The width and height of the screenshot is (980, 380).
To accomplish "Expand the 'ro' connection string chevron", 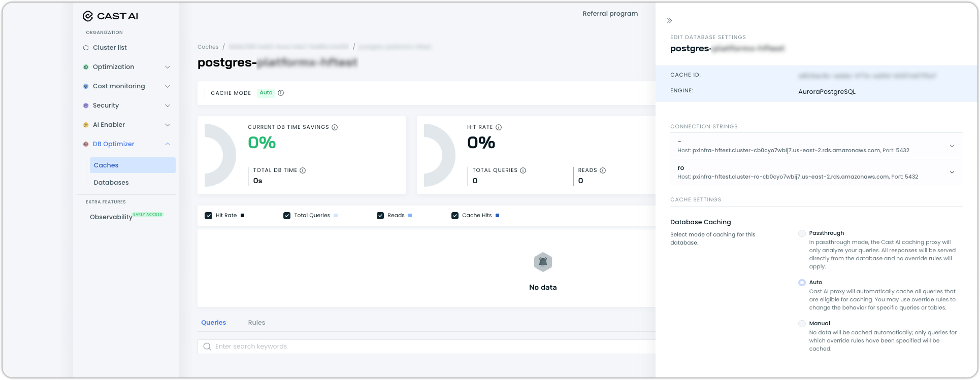I will pos(952,172).
